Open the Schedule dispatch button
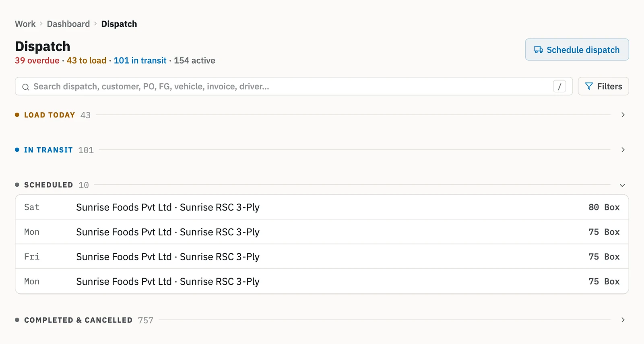 tap(577, 49)
